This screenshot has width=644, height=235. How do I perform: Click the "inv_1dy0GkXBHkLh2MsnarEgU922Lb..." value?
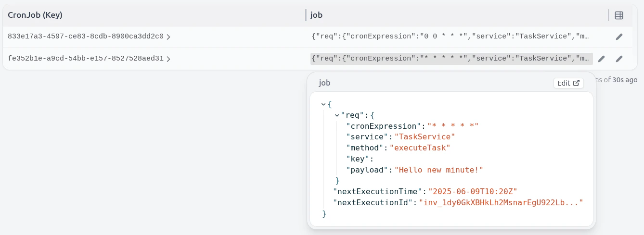(x=501, y=203)
